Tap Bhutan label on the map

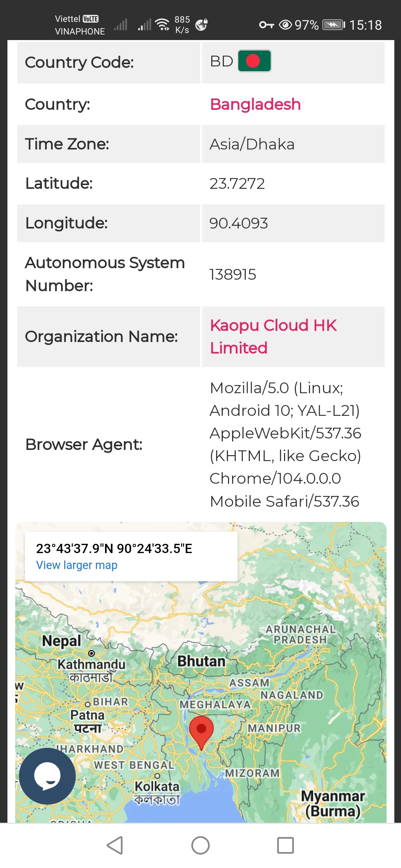point(201,661)
